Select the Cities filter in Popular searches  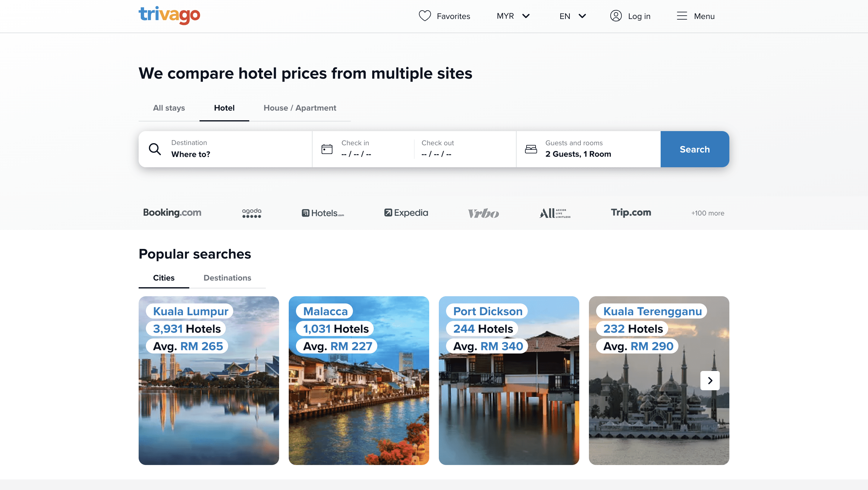(163, 278)
